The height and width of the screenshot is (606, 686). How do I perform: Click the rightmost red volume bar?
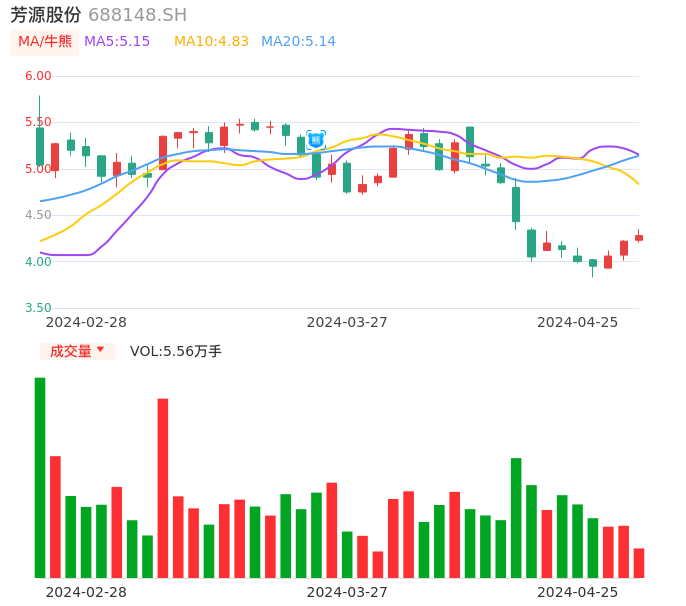(639, 563)
